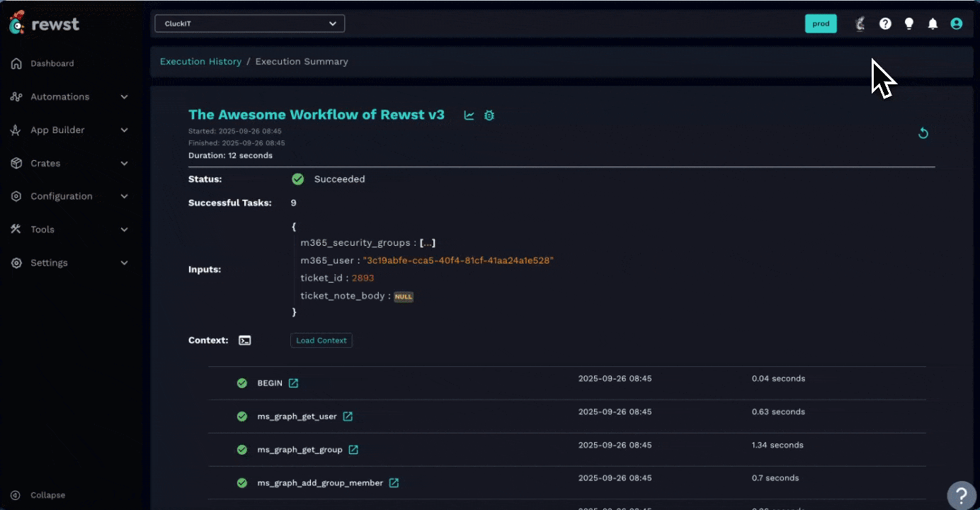
Task: Open the terminal icon next to Context
Action: pos(244,340)
